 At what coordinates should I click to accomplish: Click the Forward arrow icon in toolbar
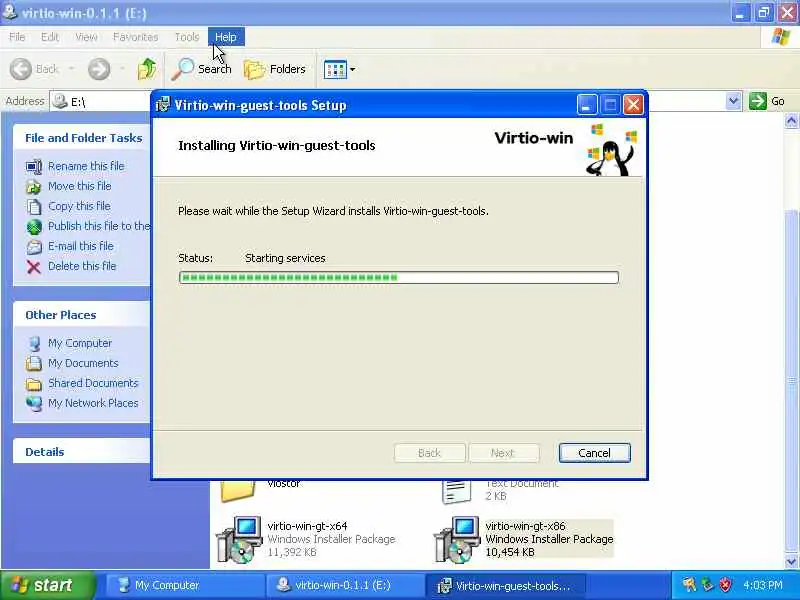99,69
